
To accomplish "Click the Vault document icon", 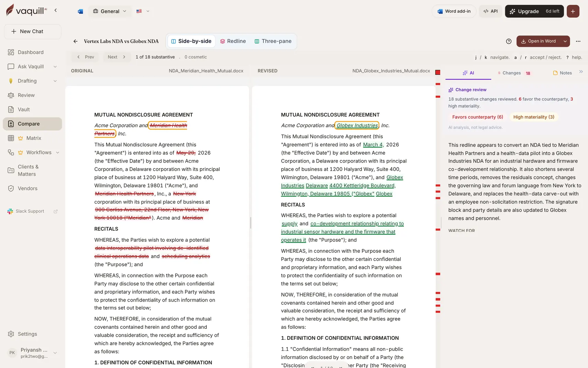I will click(11, 109).
